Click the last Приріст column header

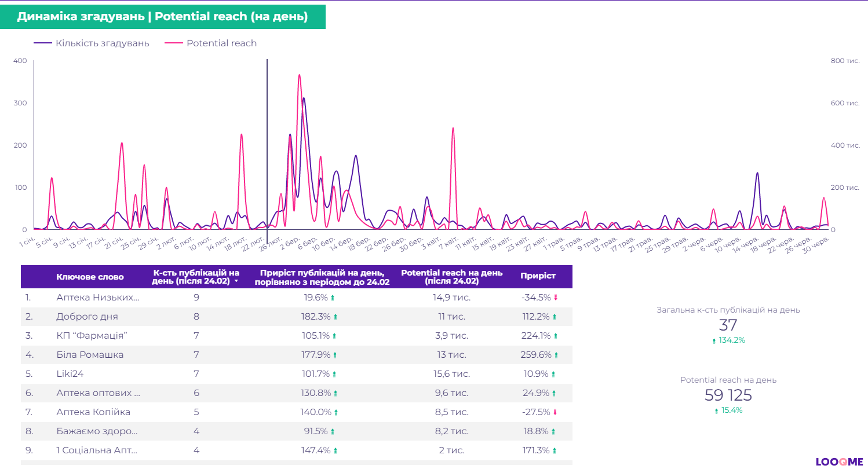coord(538,276)
